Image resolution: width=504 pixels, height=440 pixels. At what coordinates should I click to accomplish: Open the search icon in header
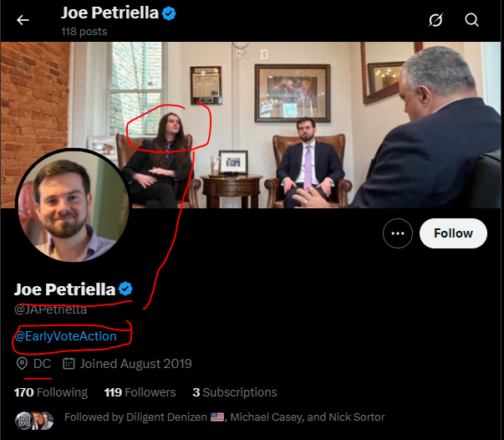click(x=472, y=20)
